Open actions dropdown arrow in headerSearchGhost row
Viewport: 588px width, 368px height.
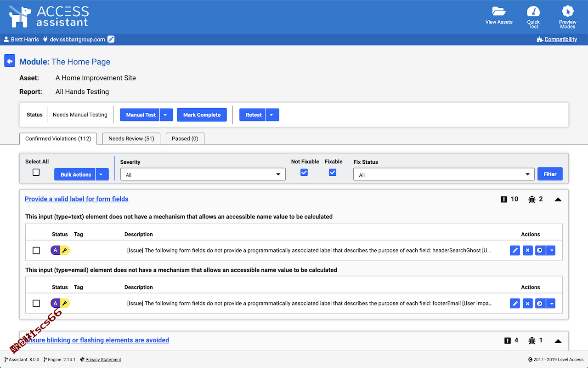tap(551, 251)
